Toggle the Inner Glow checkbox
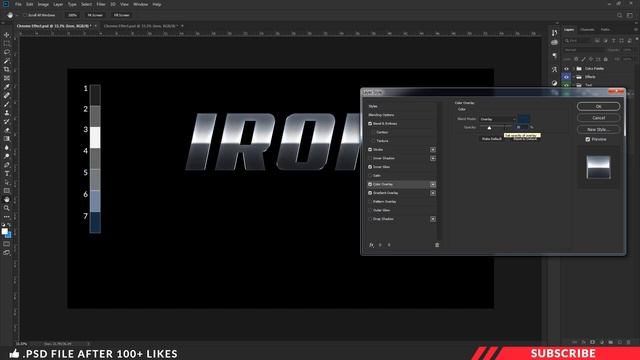640x360 pixels. (x=370, y=167)
